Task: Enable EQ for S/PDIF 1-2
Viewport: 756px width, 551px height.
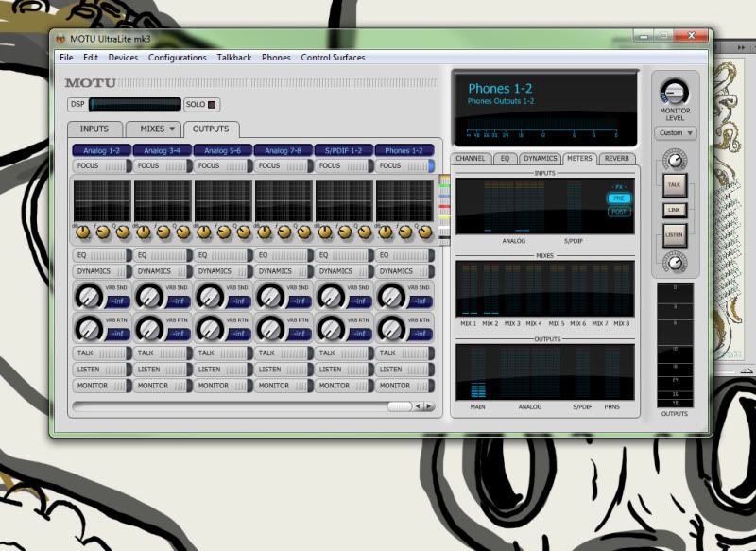Action: click(344, 255)
